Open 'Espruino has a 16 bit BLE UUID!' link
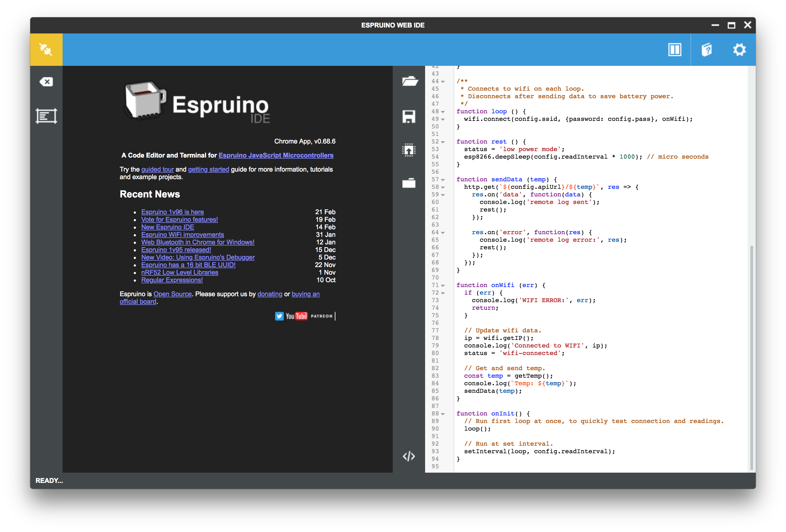This screenshot has height=532, width=786. (x=188, y=265)
